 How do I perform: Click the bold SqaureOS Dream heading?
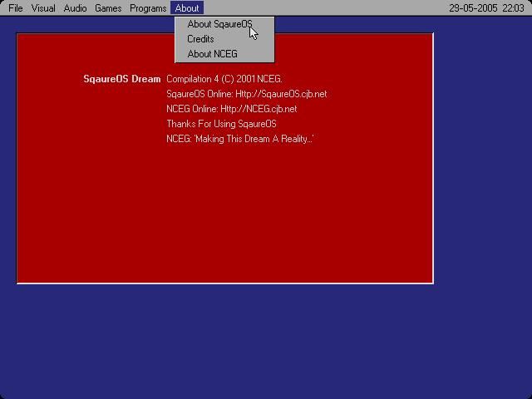pyautogui.click(x=122, y=79)
